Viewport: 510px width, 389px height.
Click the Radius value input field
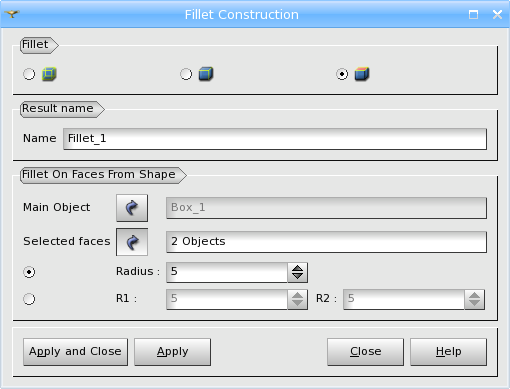point(227,272)
